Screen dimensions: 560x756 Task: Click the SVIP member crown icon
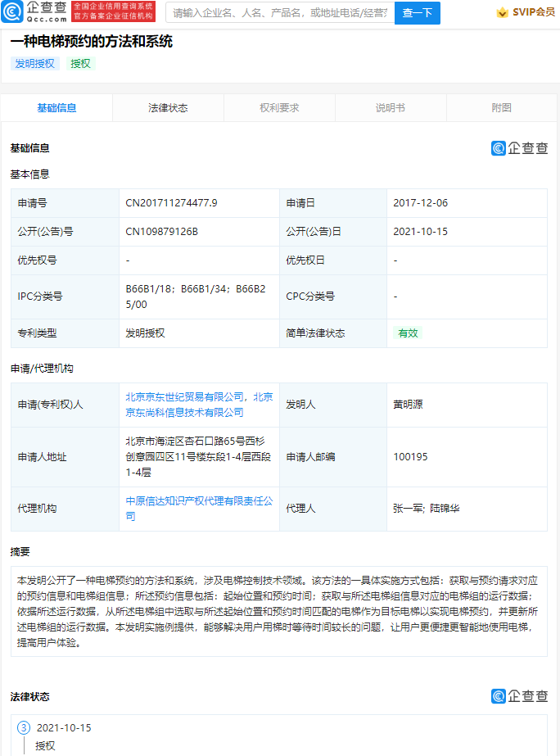[502, 12]
